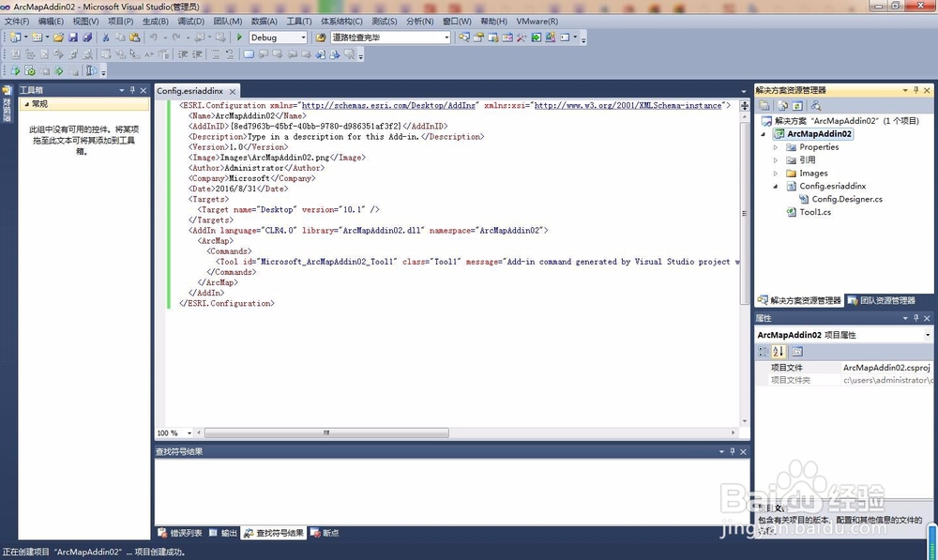The width and height of the screenshot is (938, 560).
Task: Click the Show All Files icon in Solution Explorer
Action: (x=782, y=106)
